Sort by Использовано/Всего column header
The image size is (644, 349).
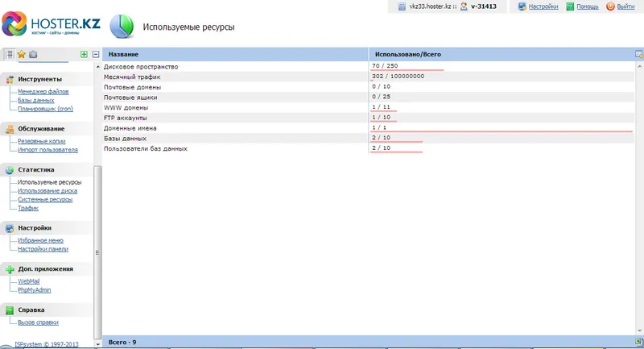tap(501, 54)
